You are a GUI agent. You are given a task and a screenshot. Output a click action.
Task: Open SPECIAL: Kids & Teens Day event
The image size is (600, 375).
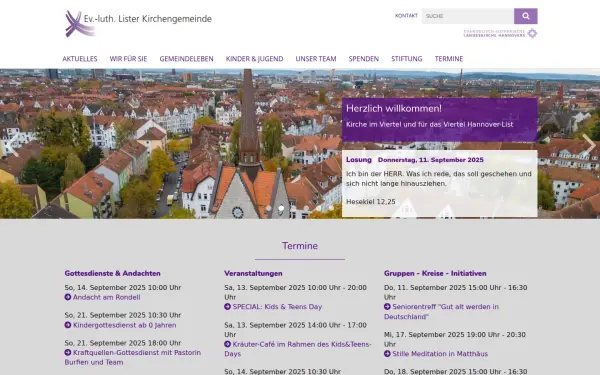coord(277,307)
